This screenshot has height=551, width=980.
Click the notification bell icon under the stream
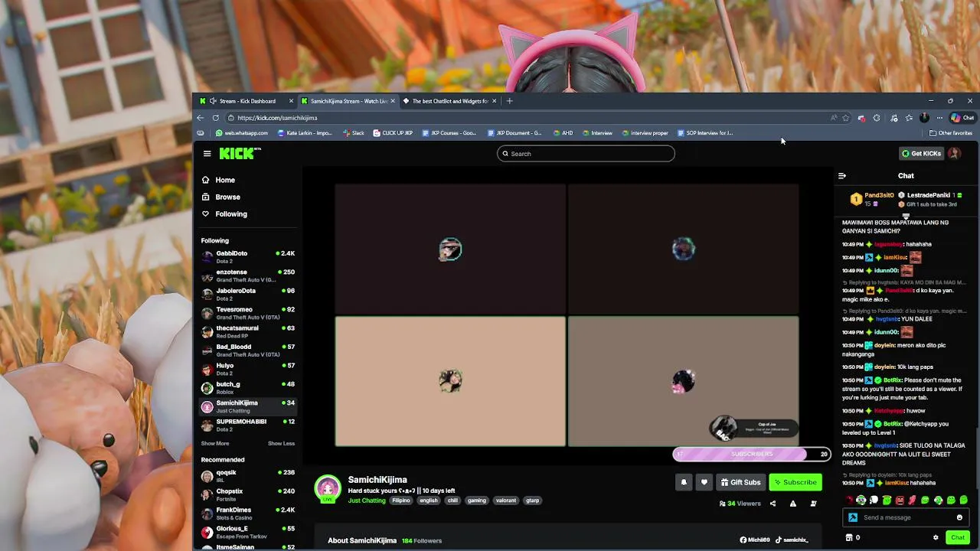click(684, 482)
